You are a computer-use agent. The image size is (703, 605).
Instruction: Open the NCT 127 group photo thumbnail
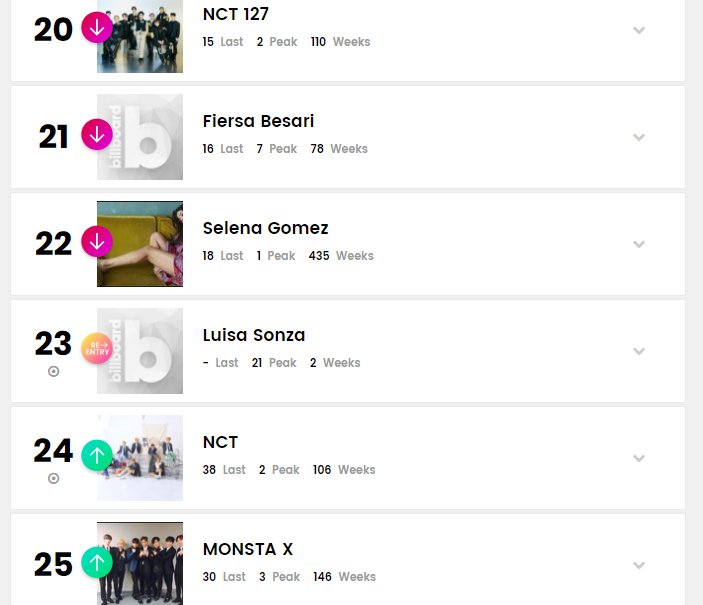(140, 36)
